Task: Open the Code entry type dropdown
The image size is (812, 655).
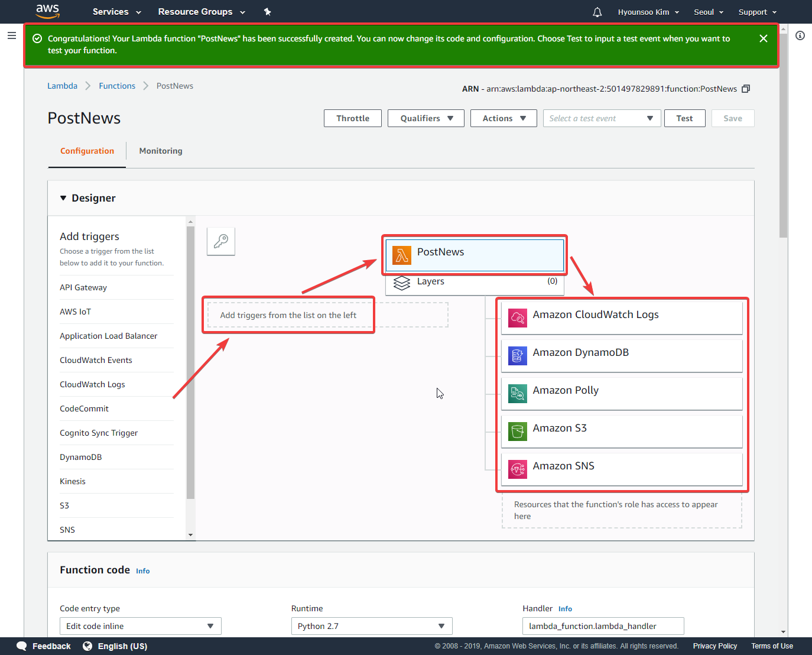Action: [140, 626]
